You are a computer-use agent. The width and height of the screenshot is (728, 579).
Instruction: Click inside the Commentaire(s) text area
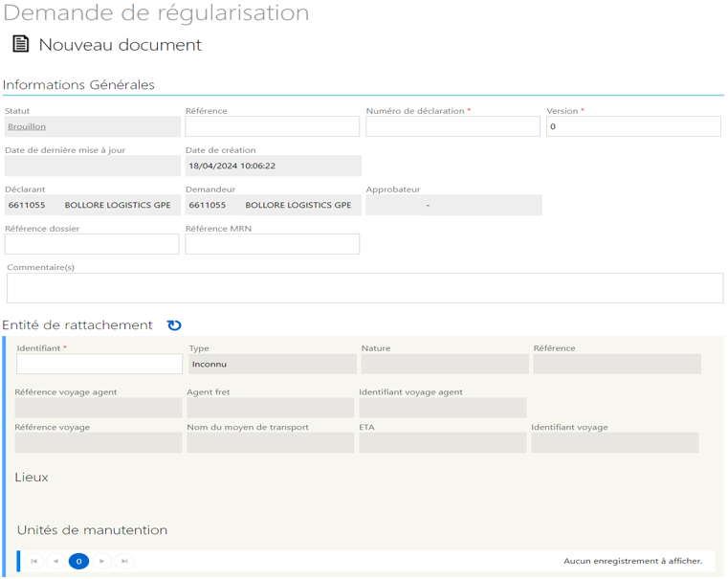click(x=364, y=288)
